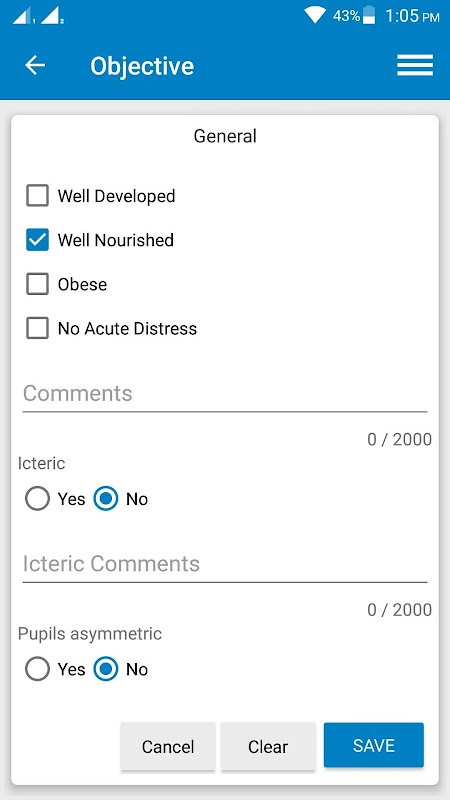Focus the Comments text field

pyautogui.click(x=224, y=394)
